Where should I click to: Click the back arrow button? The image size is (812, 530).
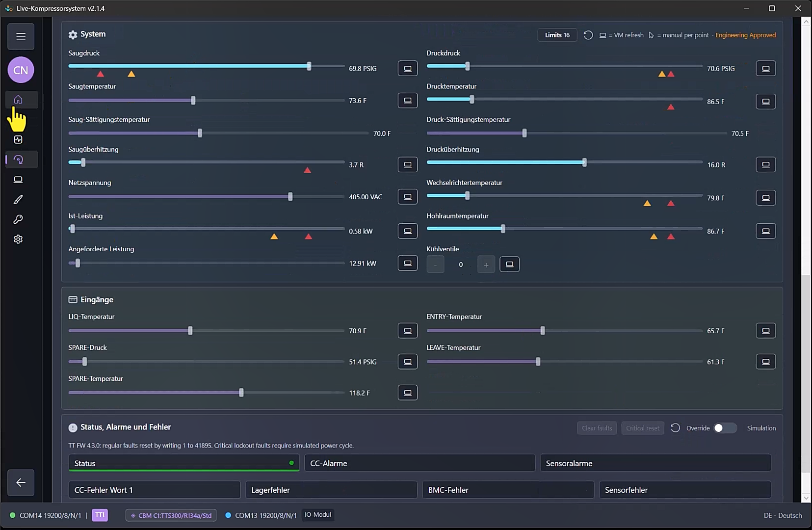pyautogui.click(x=21, y=482)
